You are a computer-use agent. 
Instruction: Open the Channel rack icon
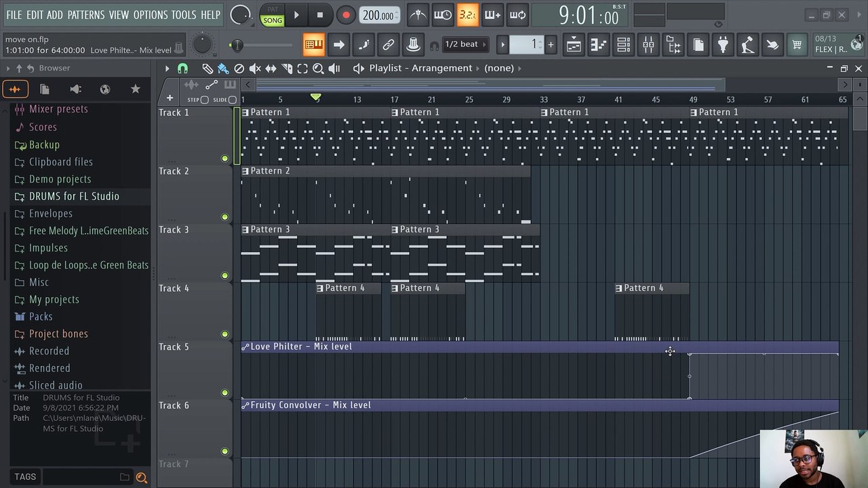pyautogui.click(x=623, y=45)
